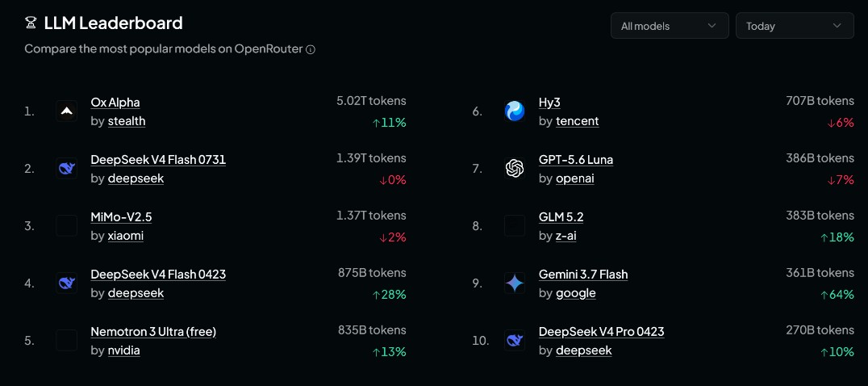Open the Today time range dropdown

coord(795,26)
